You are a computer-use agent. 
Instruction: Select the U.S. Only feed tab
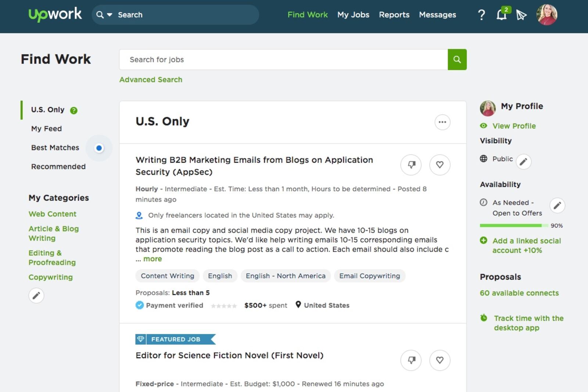tap(48, 110)
